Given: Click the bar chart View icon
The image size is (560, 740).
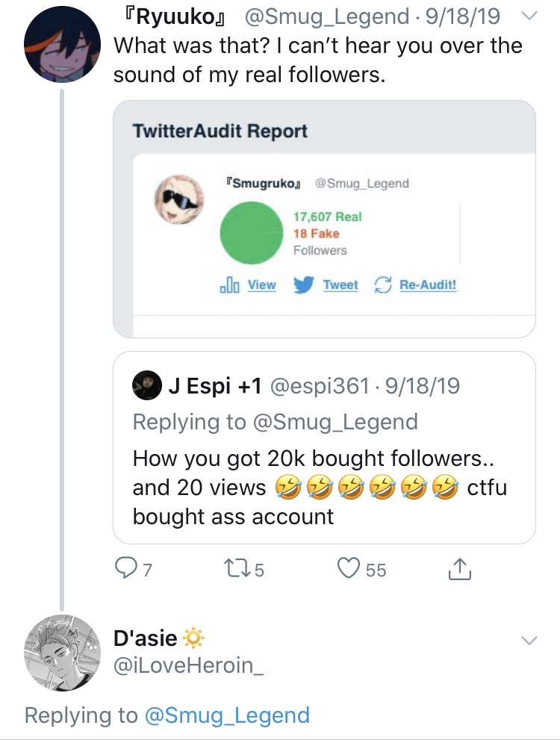Looking at the screenshot, I should 230,285.
